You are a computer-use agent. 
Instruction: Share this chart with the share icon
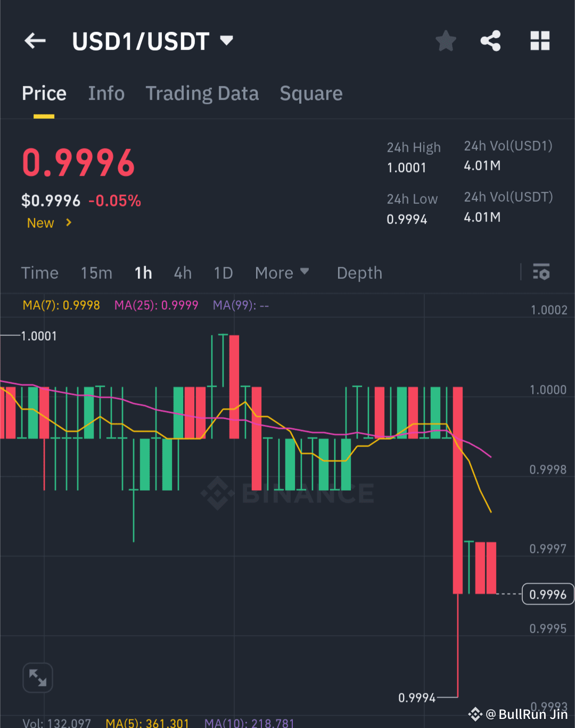point(490,41)
